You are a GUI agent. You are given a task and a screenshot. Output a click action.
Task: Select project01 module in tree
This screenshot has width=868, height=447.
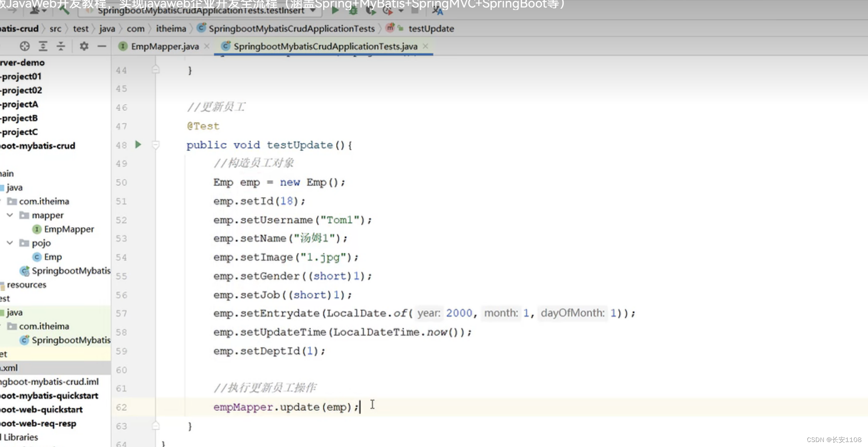[x=21, y=77]
